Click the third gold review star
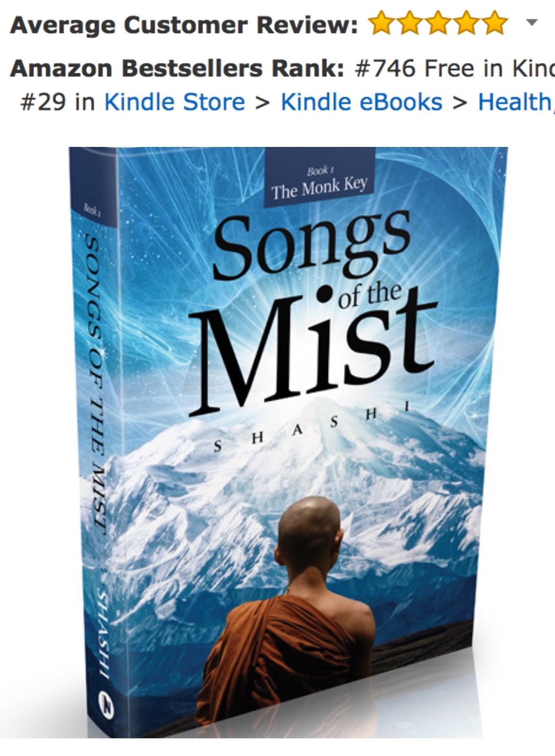This screenshot has width=555, height=756. point(438,24)
